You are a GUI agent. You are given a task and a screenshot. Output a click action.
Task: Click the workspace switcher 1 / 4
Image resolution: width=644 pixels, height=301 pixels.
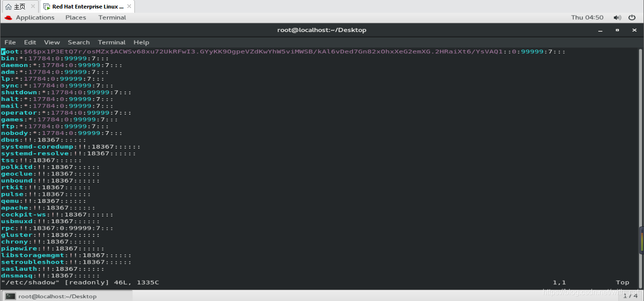631,296
